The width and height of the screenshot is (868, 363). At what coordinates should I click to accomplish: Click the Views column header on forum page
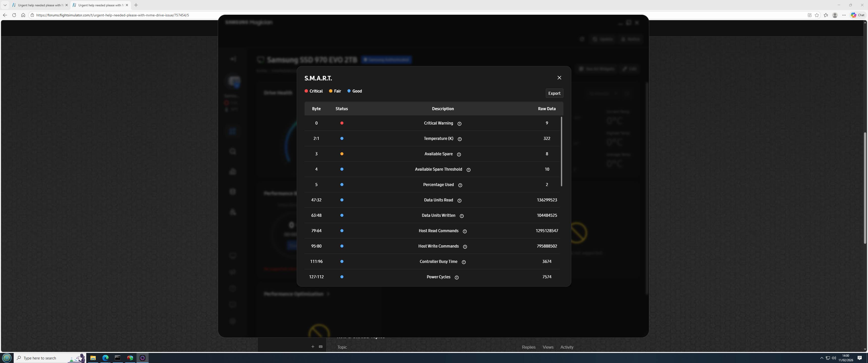pyautogui.click(x=548, y=347)
